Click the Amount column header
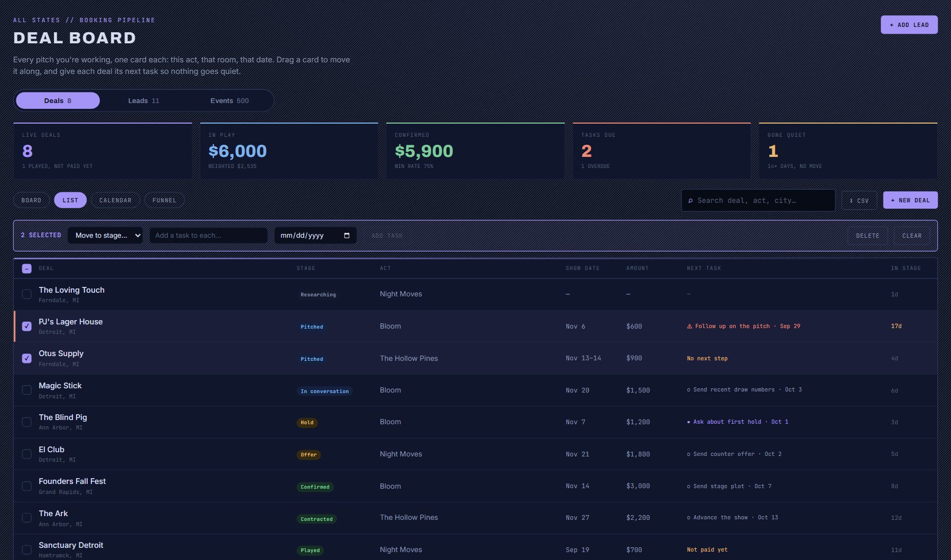Viewport: 951px width, 560px height. (638, 268)
